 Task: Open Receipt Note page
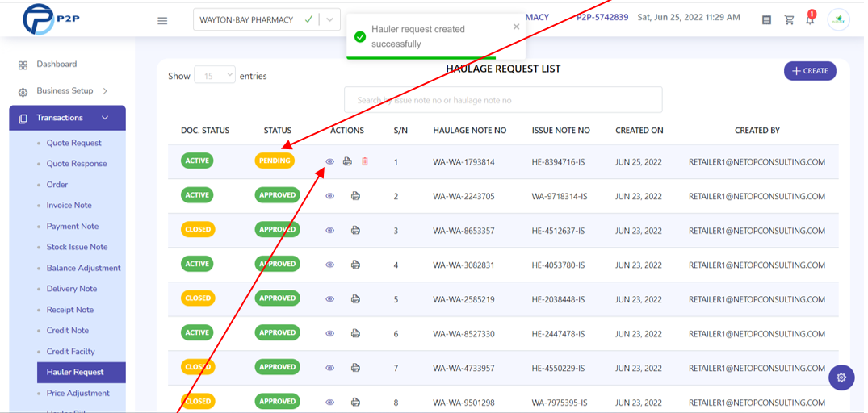pos(69,310)
